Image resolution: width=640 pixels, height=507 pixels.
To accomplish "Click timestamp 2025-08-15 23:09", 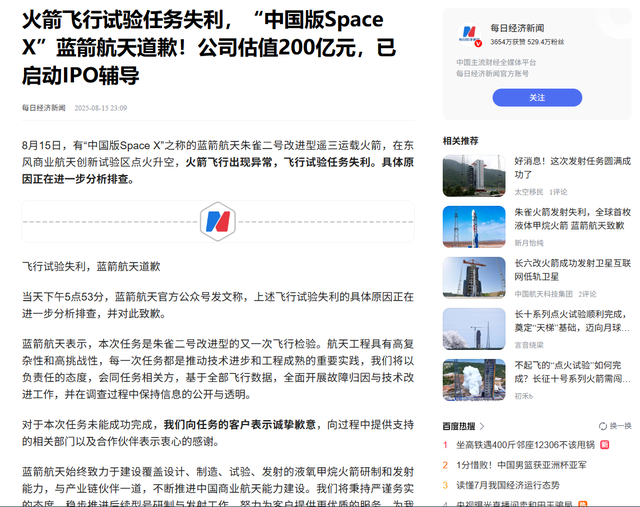I will coord(100,108).
